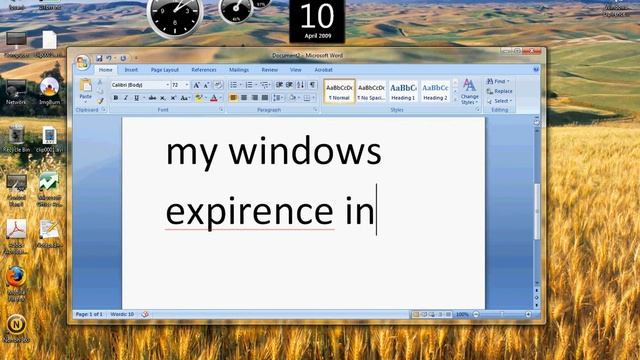Viewport: 640px width, 360px height.
Task: Switch to Full Screen Reading view
Action: 424,315
